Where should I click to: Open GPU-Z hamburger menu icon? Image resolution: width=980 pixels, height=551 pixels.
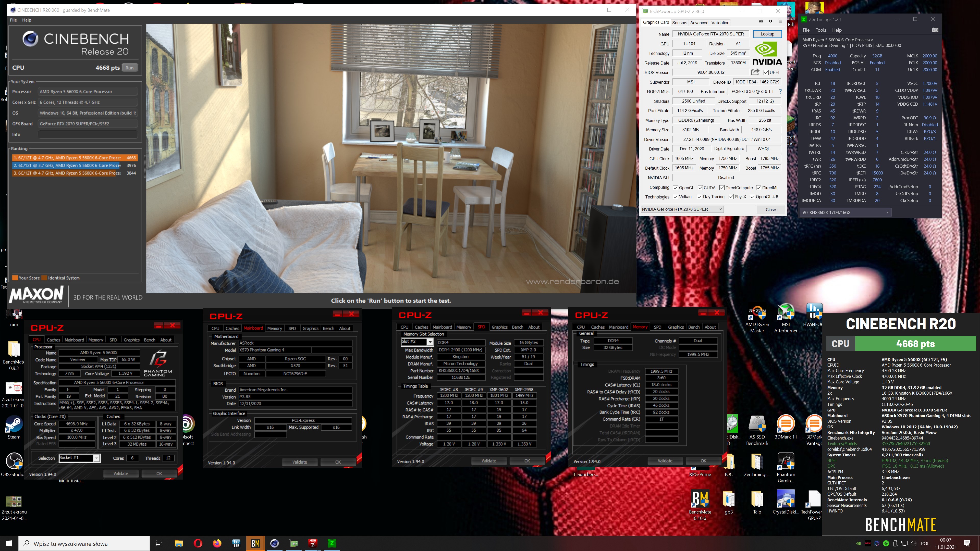coord(780,21)
